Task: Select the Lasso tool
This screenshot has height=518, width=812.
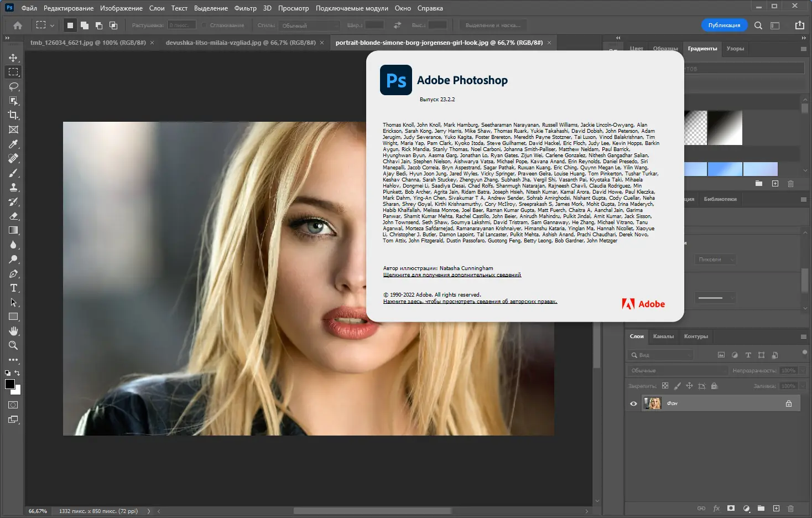Action: pyautogui.click(x=13, y=86)
